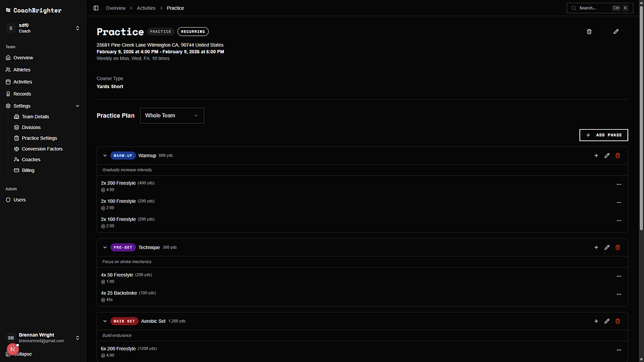This screenshot has height=362, width=644.
Task: Collapse the Warmup phase chevron
Action: pyautogui.click(x=105, y=156)
